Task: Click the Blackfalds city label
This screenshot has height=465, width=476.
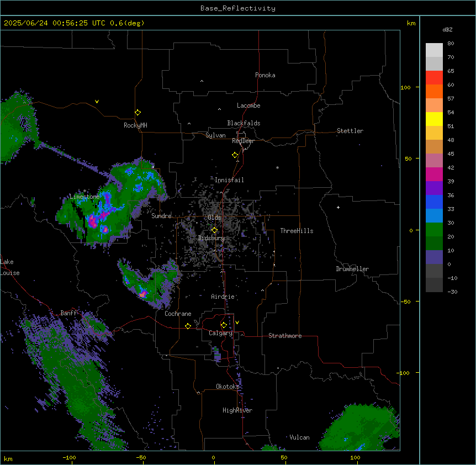Action: [x=244, y=123]
